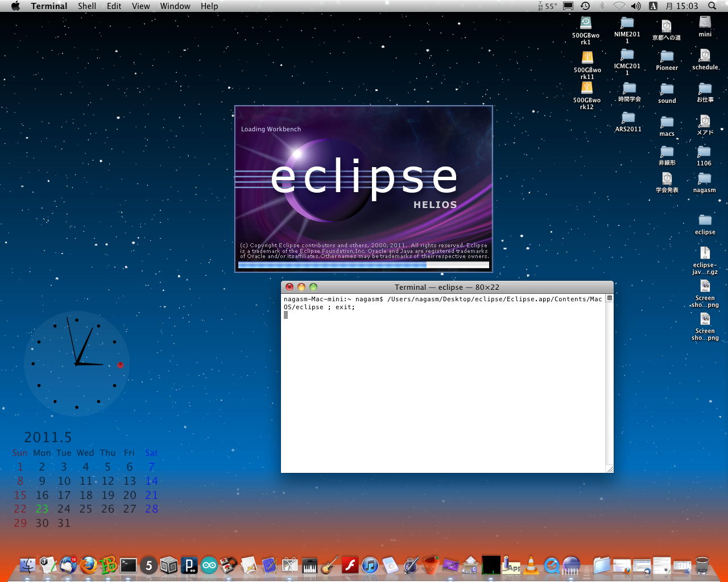728x582 pixels.
Task: Click the Flash icon in the Dock
Action: pyautogui.click(x=349, y=565)
